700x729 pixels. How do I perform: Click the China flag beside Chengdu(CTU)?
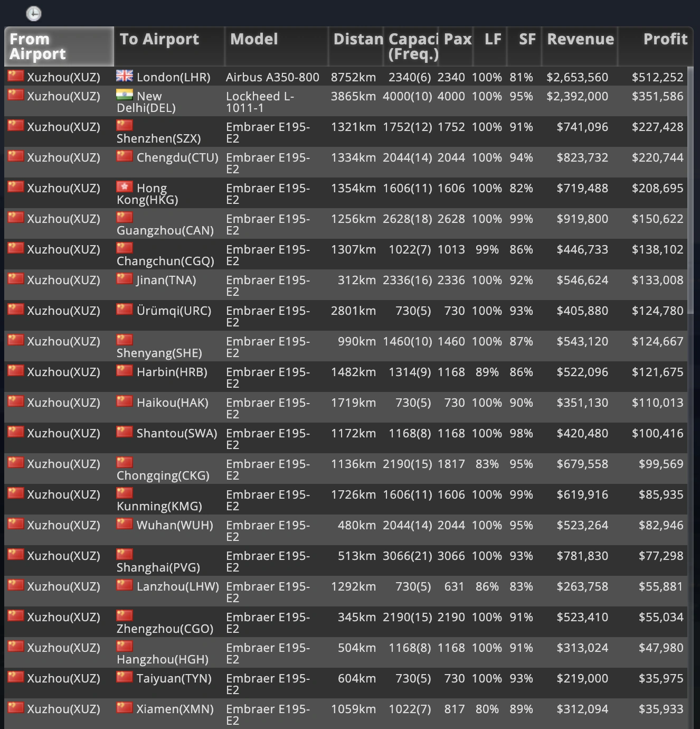pyautogui.click(x=125, y=156)
